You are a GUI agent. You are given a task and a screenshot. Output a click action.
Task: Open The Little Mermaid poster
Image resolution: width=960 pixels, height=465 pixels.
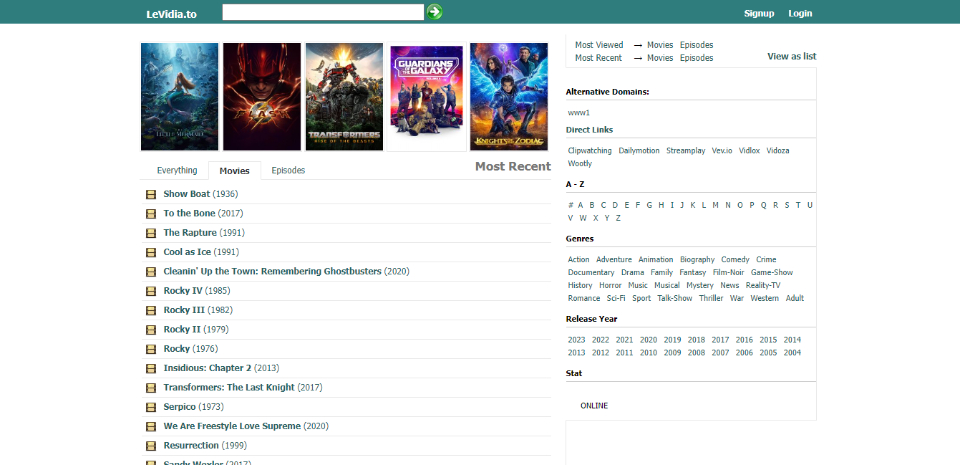click(179, 97)
